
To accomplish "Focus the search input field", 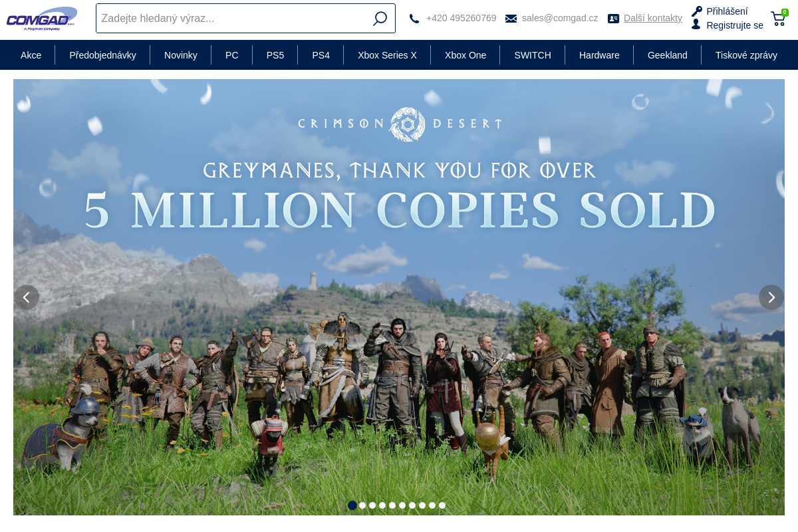I will (233, 19).
